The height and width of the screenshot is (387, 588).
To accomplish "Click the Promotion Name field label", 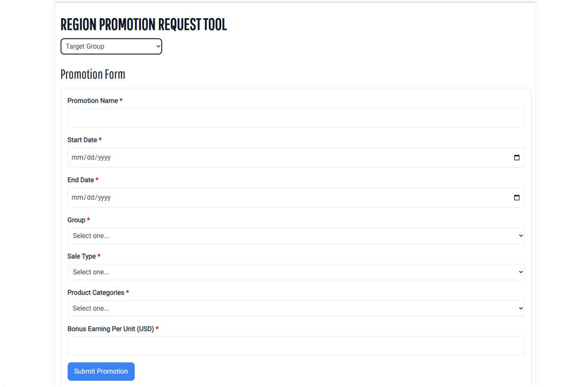I will tap(93, 101).
